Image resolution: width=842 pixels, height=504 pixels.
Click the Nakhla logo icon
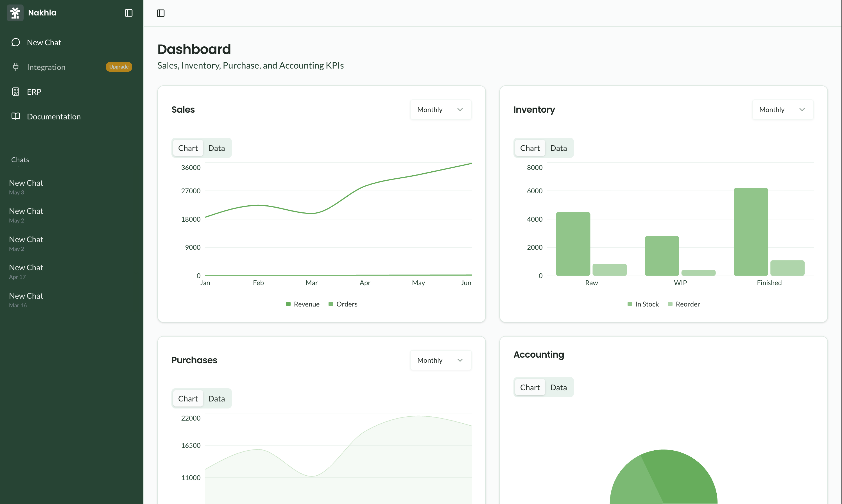pyautogui.click(x=15, y=13)
